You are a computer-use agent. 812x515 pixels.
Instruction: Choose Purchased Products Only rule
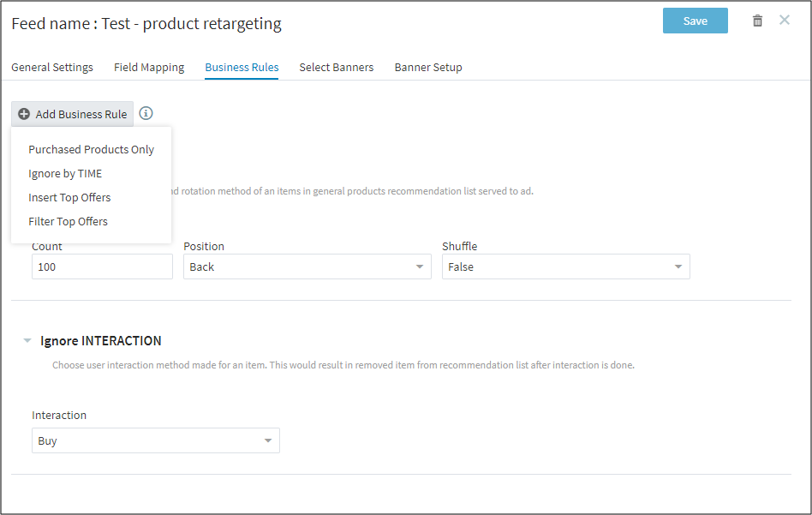91,149
